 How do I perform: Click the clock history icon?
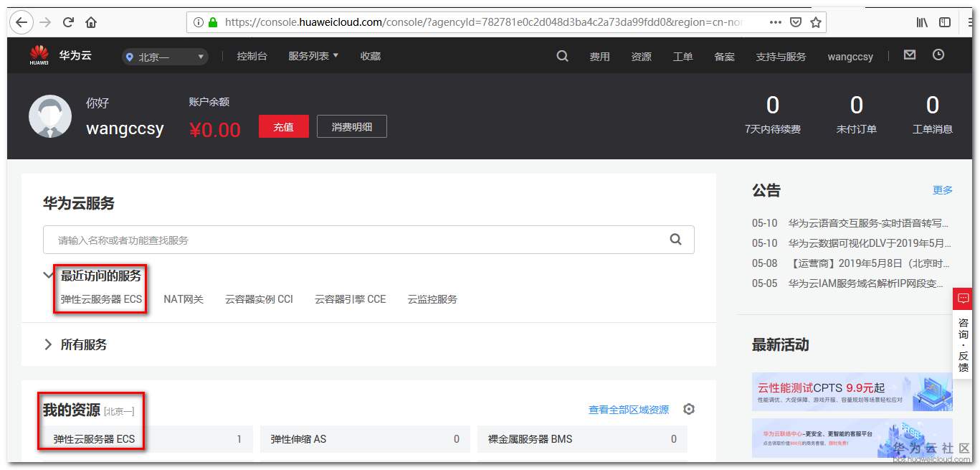[938, 55]
